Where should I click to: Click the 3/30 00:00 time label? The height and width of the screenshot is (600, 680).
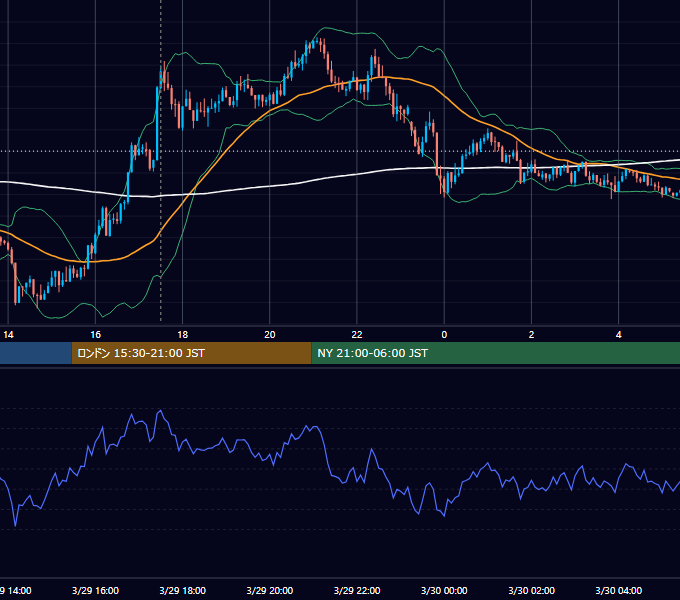tap(444, 590)
